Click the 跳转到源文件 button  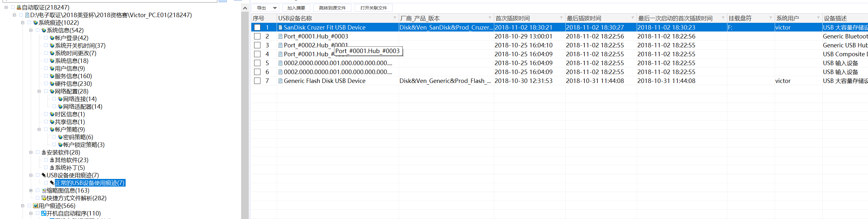332,8
